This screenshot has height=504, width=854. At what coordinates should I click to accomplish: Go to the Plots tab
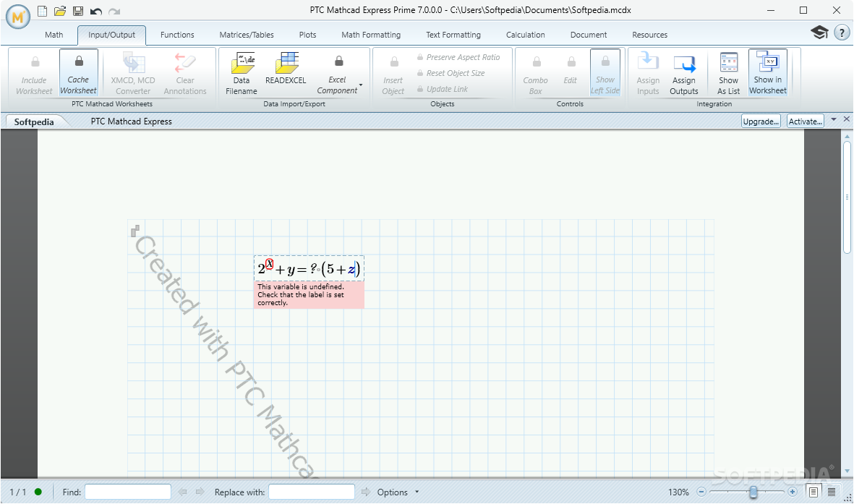click(308, 35)
